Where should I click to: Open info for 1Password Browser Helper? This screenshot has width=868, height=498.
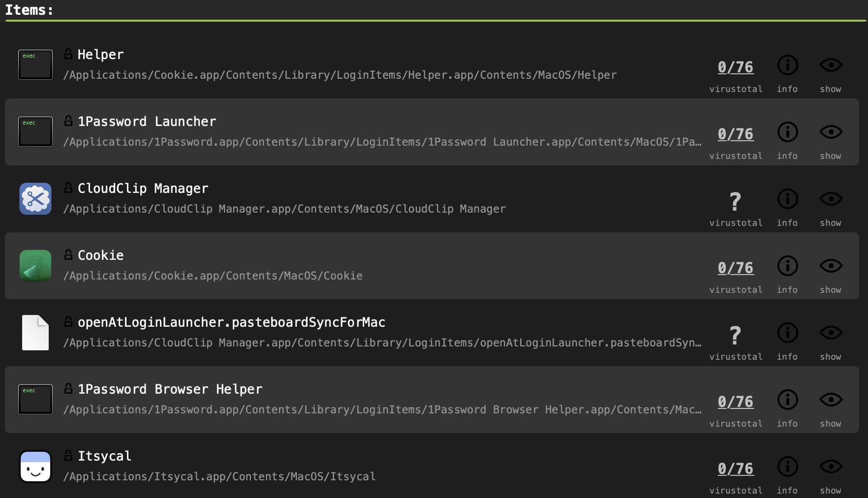point(787,400)
